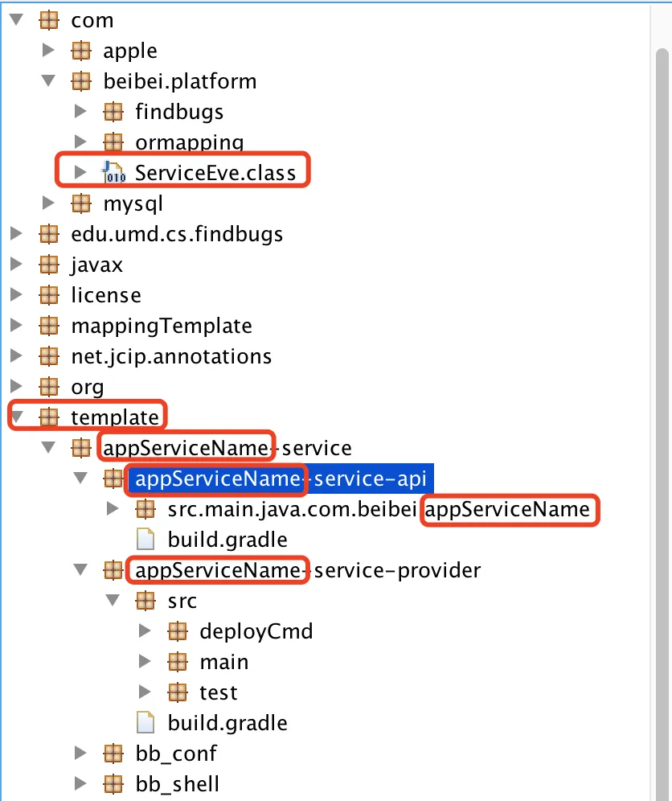Screen dimensions: 672x801
Task: Select the net.jcip.annotations package
Action: pos(171,356)
